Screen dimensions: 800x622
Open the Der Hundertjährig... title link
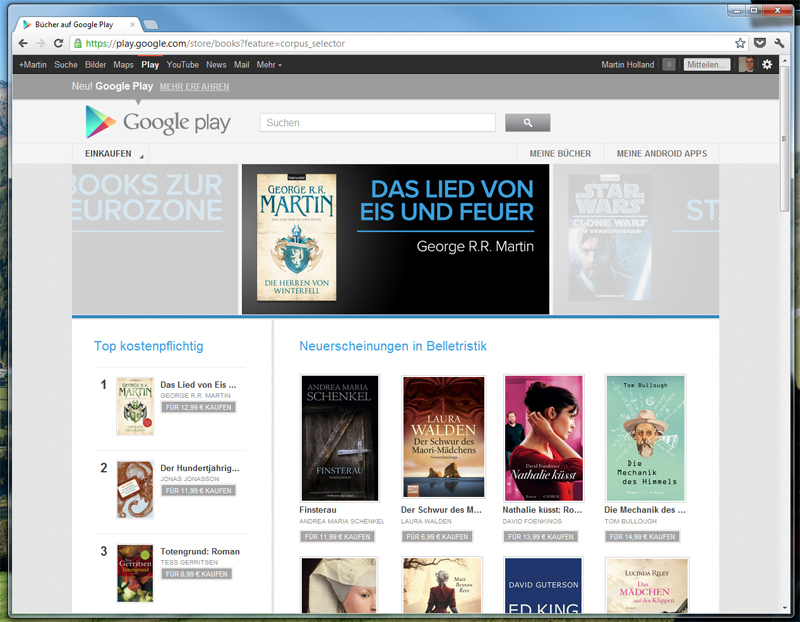click(199, 468)
